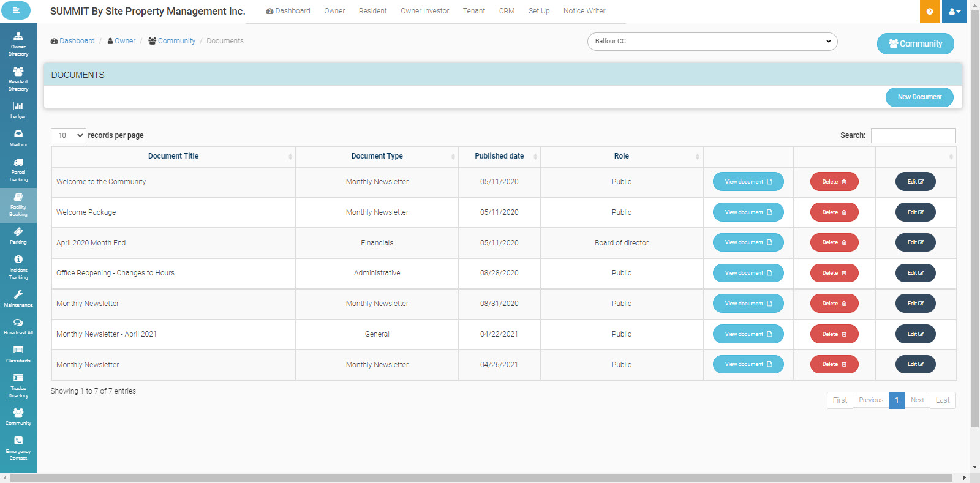The image size is (980, 483).
Task: Click the orange help question icon
Action: coord(930,12)
